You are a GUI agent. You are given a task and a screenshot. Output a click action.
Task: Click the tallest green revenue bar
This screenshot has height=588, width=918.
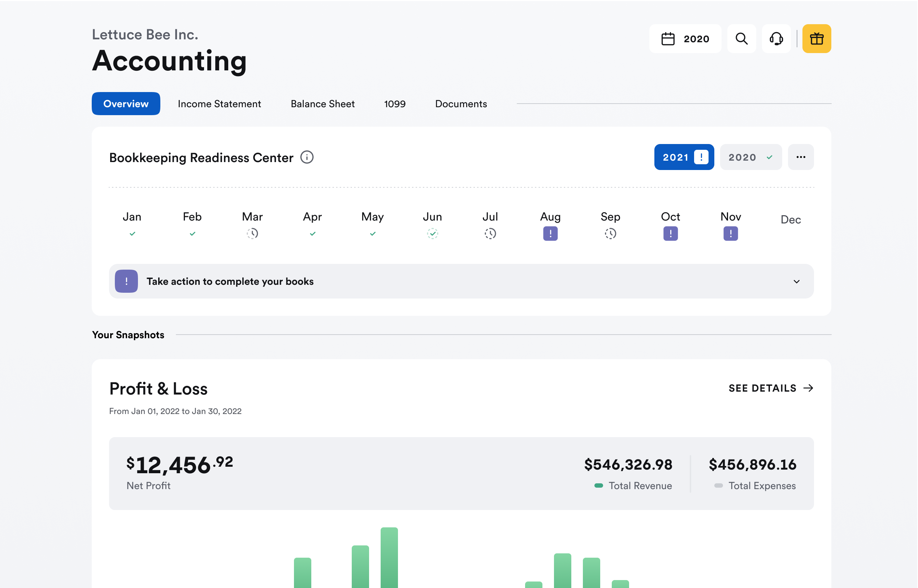click(389, 557)
